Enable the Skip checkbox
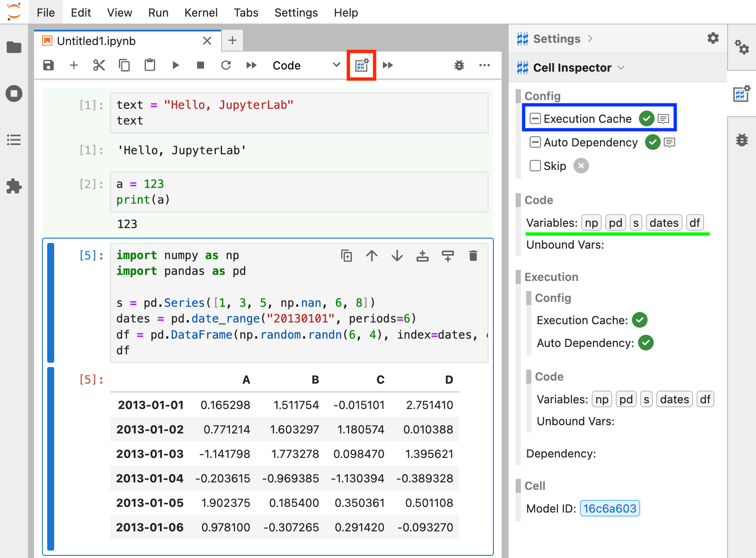Viewport: 756px width, 558px height. click(x=535, y=166)
